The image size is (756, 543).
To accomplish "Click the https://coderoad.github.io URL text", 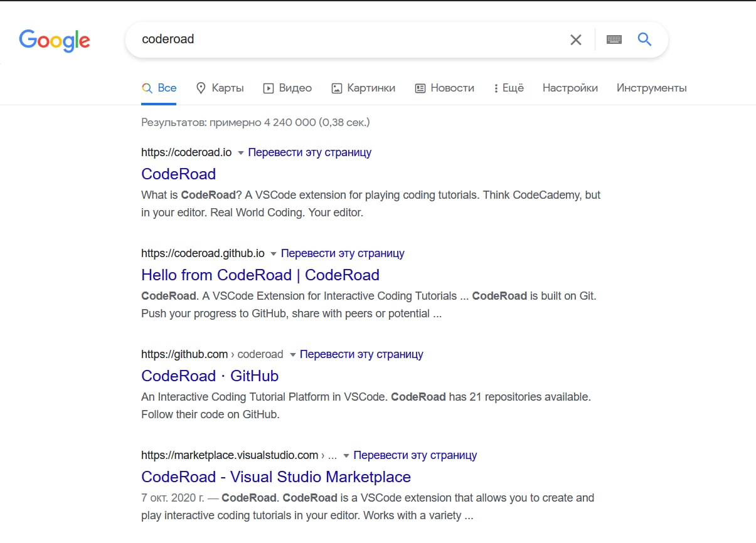I will click(203, 253).
